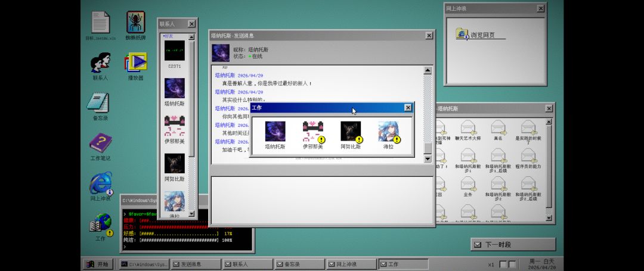This screenshot has height=271, width=644.
Task: Open the 工作 desktop icon with warning badge
Action: point(101,227)
